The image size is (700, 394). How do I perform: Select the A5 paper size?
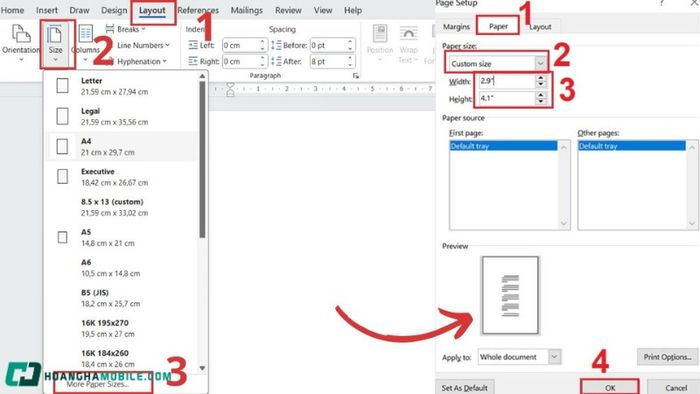coord(121,237)
